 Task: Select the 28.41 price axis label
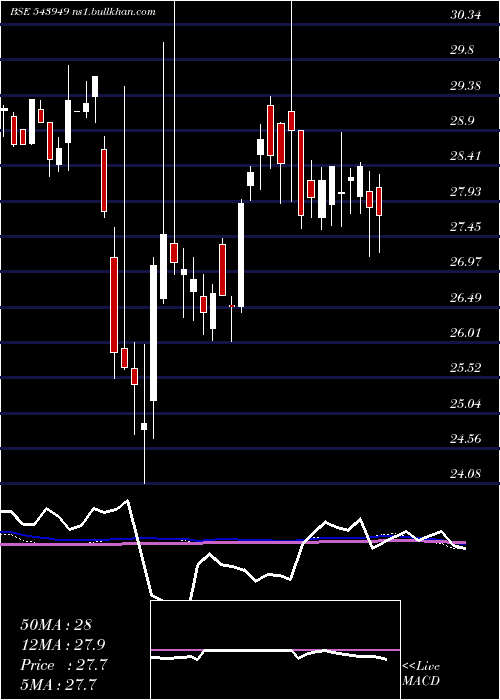coord(466,156)
